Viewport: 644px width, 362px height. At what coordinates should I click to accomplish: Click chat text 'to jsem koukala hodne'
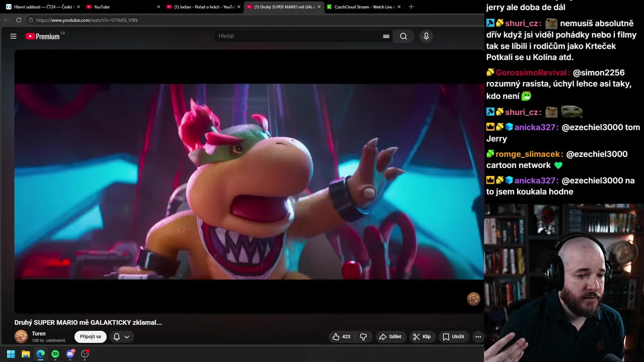530,192
